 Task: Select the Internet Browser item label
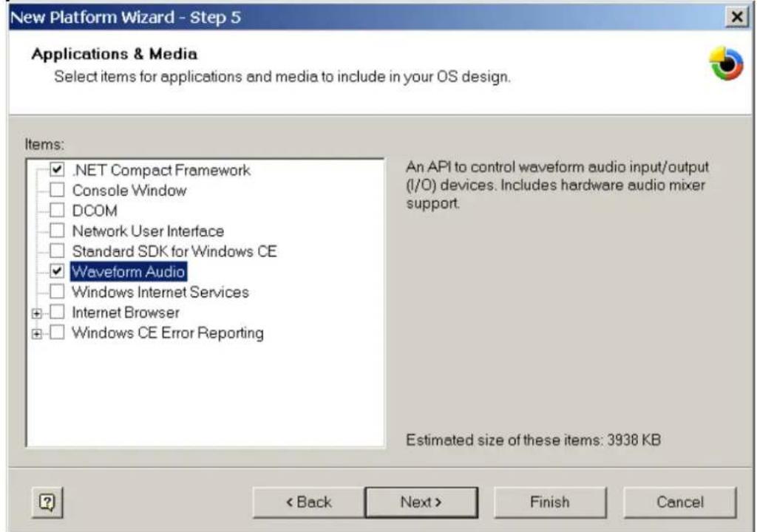point(126,313)
